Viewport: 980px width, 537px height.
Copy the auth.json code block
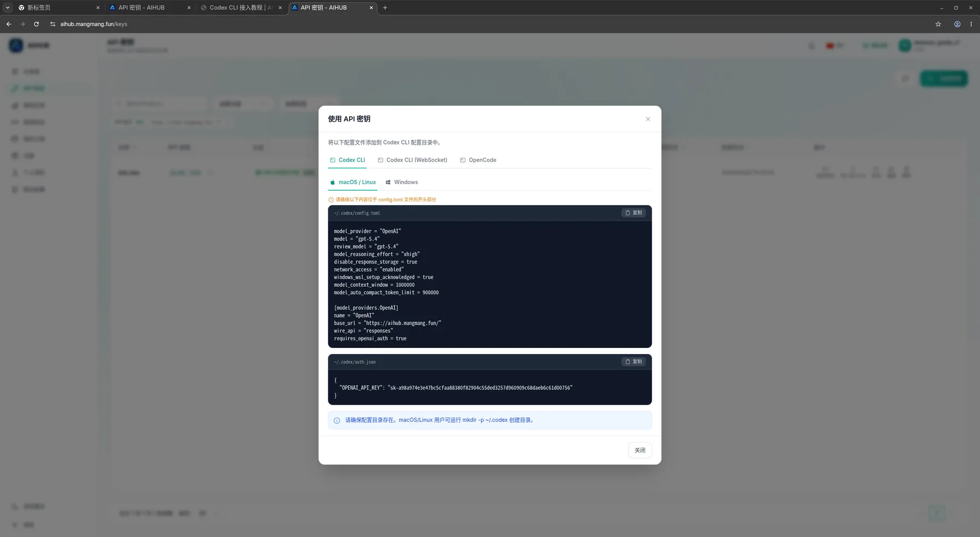tap(634, 362)
